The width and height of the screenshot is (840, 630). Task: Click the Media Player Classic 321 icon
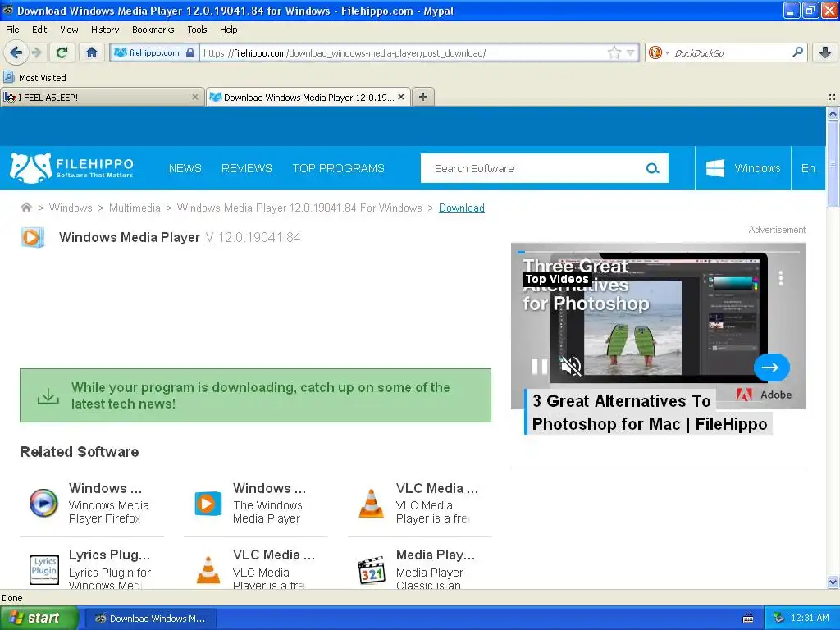[x=372, y=571]
